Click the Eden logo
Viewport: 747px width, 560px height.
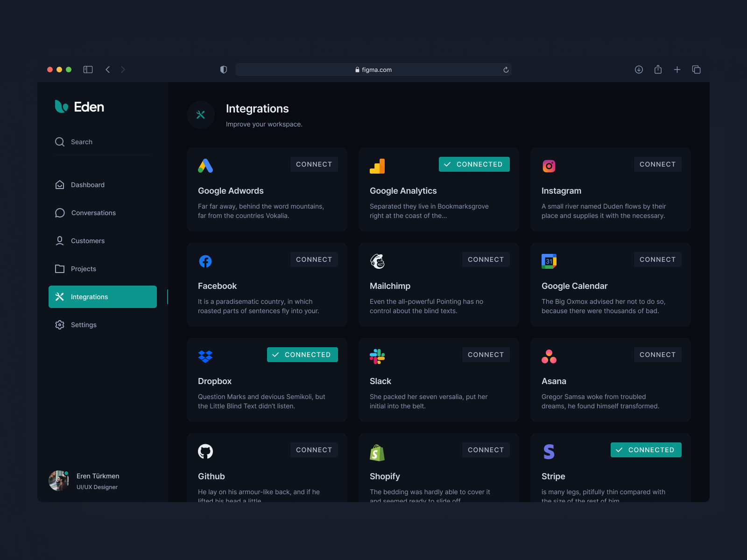pyautogui.click(x=79, y=107)
